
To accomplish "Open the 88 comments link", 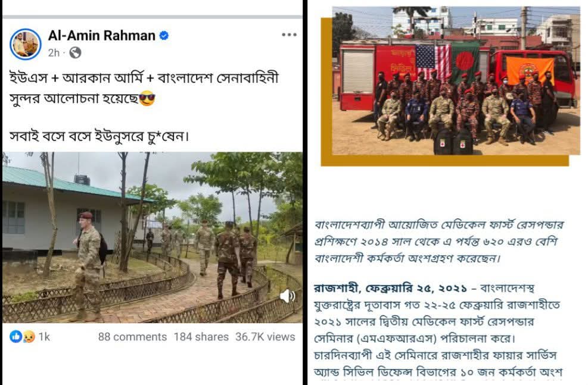I will (132, 337).
